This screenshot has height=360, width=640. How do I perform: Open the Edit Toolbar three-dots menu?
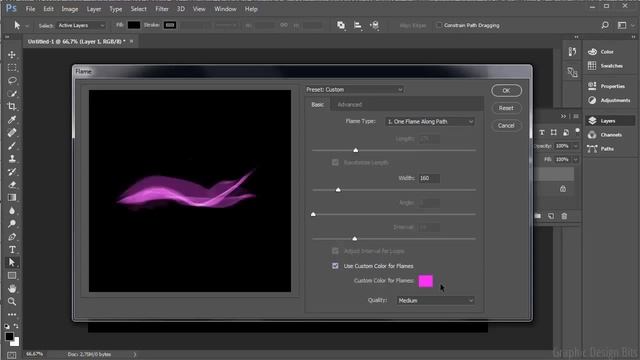12,314
